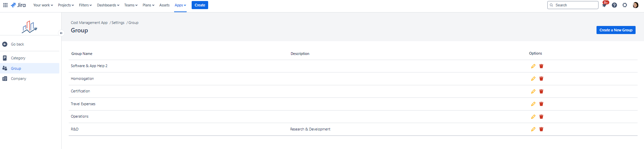The image size is (644, 149).
Task: Select the Certification group name
Action: (x=80, y=91)
